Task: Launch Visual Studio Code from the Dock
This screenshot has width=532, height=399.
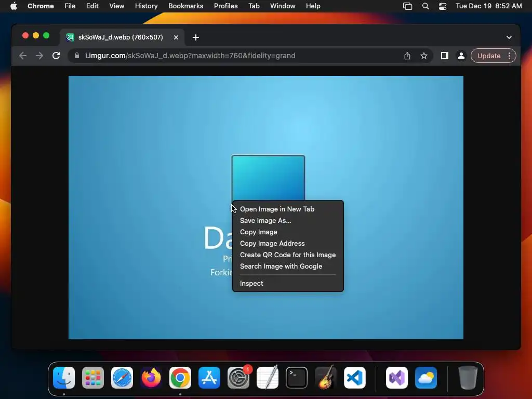Action: [x=354, y=378]
